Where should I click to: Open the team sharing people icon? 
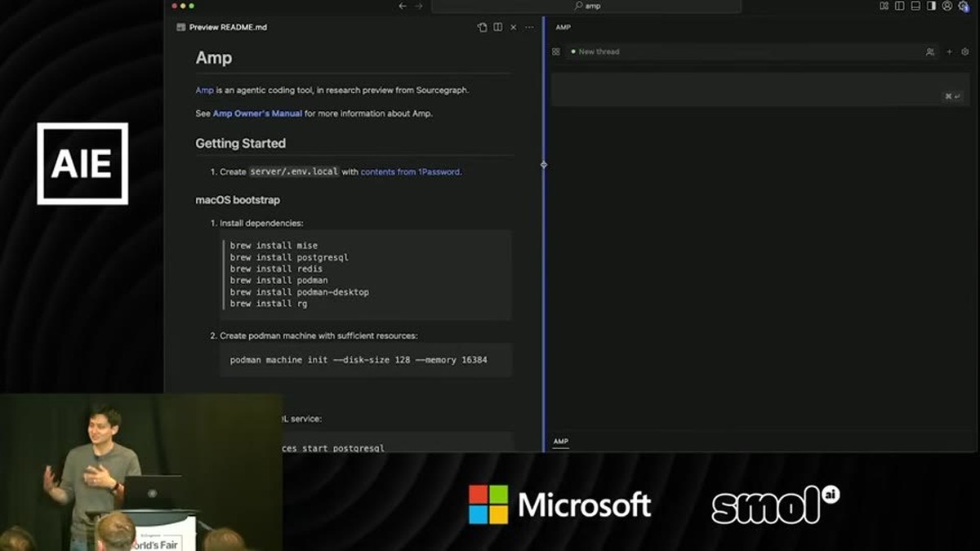tap(930, 51)
